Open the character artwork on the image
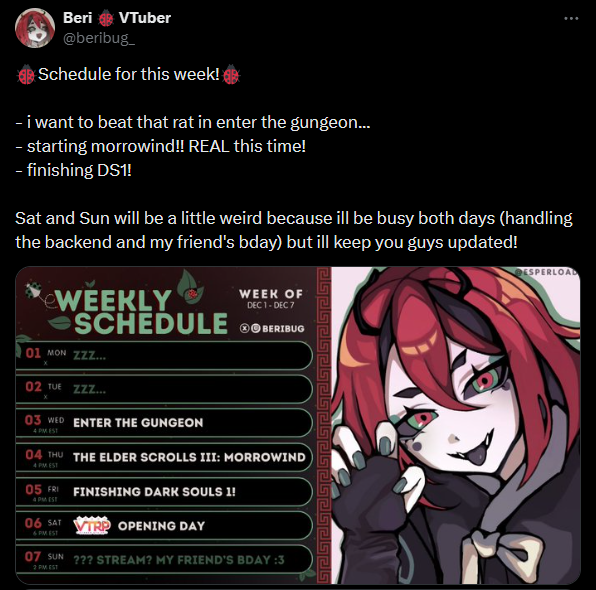596x590 pixels. point(456,425)
